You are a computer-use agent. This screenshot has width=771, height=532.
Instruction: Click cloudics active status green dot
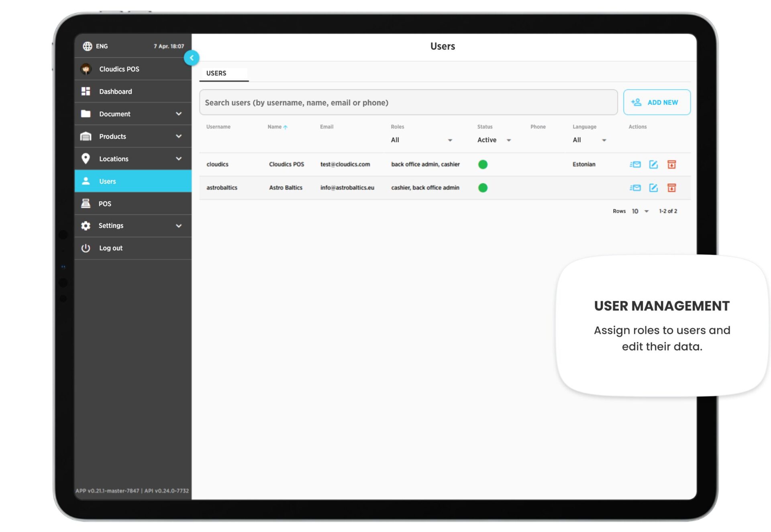click(x=483, y=164)
